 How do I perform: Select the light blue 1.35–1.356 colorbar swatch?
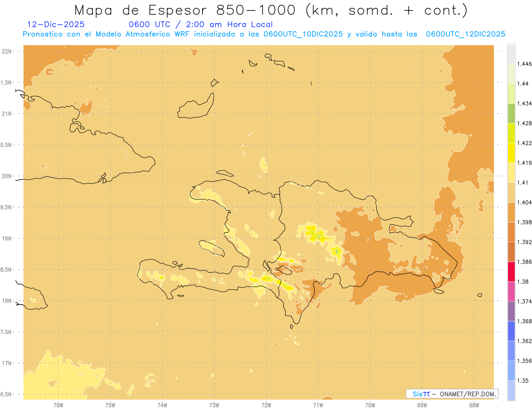tap(512, 371)
